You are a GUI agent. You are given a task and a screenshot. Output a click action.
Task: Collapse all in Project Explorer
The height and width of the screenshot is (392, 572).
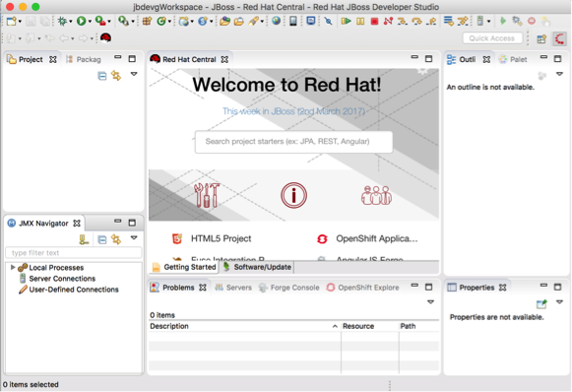click(102, 76)
